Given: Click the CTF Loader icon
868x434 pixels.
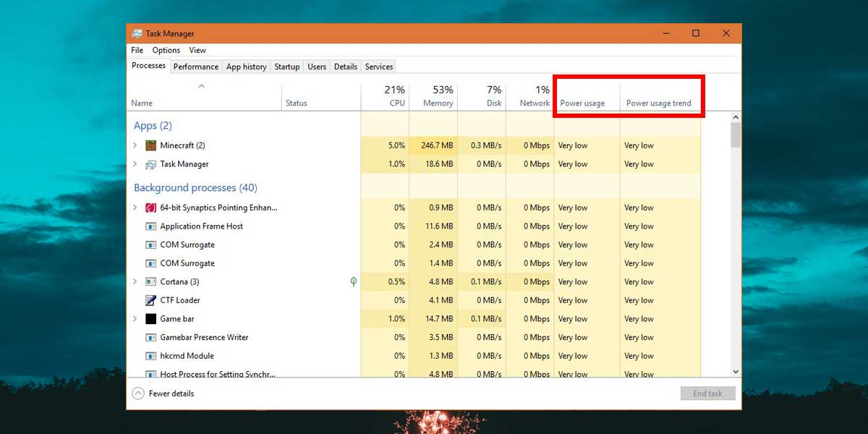Looking at the screenshot, I should tap(150, 300).
